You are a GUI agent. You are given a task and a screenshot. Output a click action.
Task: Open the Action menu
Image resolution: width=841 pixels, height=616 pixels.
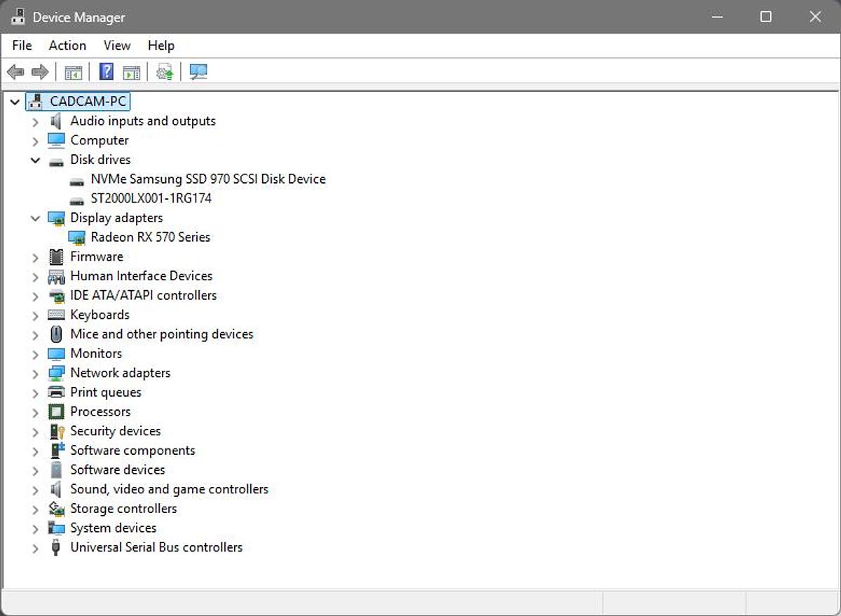pyautogui.click(x=67, y=46)
